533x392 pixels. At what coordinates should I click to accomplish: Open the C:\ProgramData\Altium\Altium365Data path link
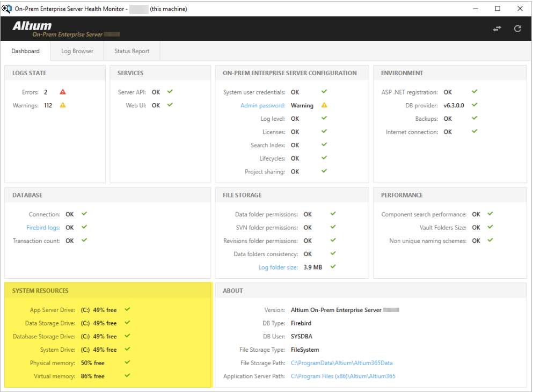[341, 363]
